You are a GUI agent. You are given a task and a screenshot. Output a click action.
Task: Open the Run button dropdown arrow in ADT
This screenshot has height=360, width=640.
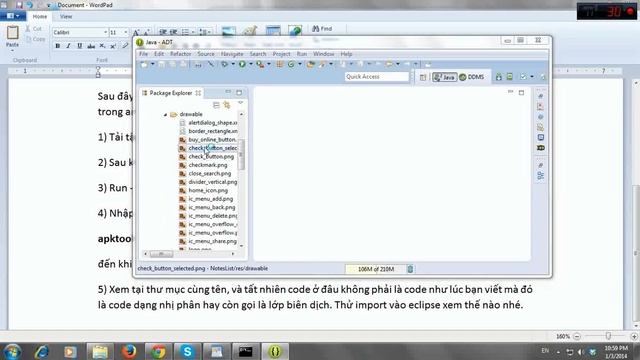point(251,64)
